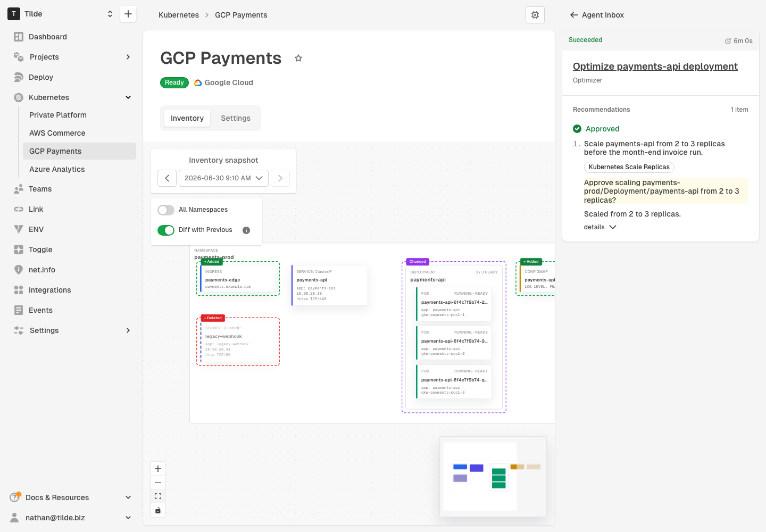Select the payments-edge ingress card
Screen dimensions: 766x532
coord(238,279)
